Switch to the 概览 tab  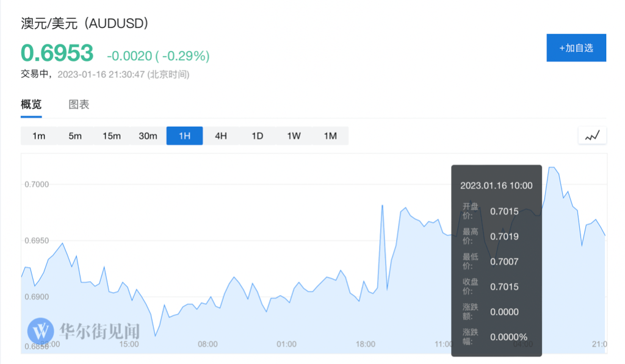[x=31, y=104]
